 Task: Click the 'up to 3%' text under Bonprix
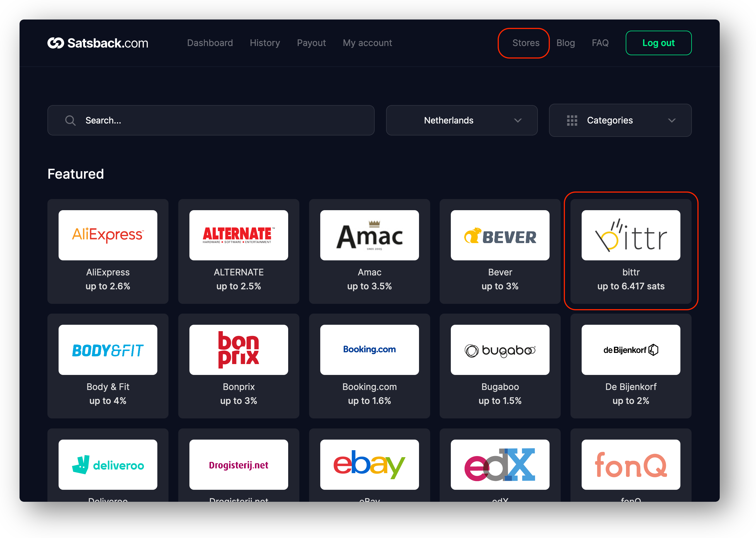point(239,401)
